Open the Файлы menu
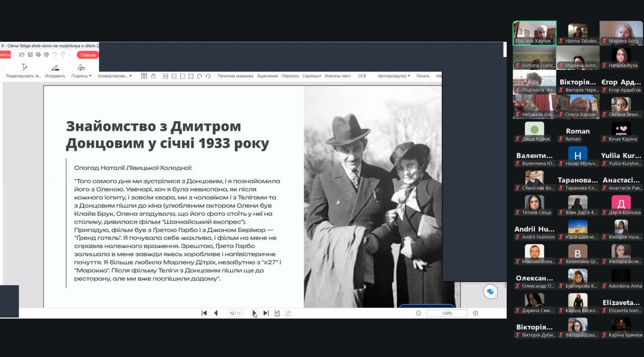This screenshot has height=357, width=644. click(5, 55)
